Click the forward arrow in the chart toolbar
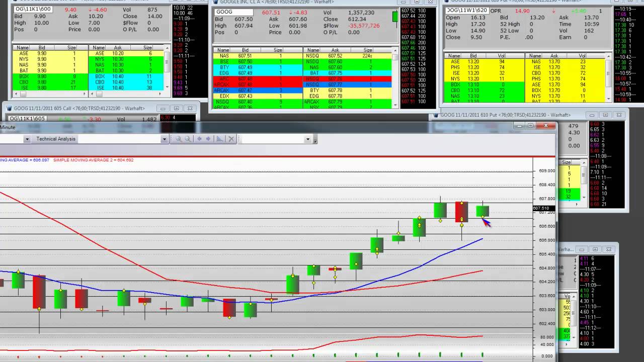The width and height of the screenshot is (644, 362). [x=208, y=139]
